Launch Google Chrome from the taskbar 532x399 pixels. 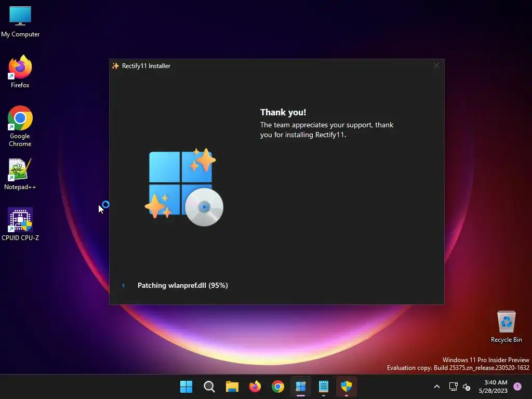click(278, 387)
